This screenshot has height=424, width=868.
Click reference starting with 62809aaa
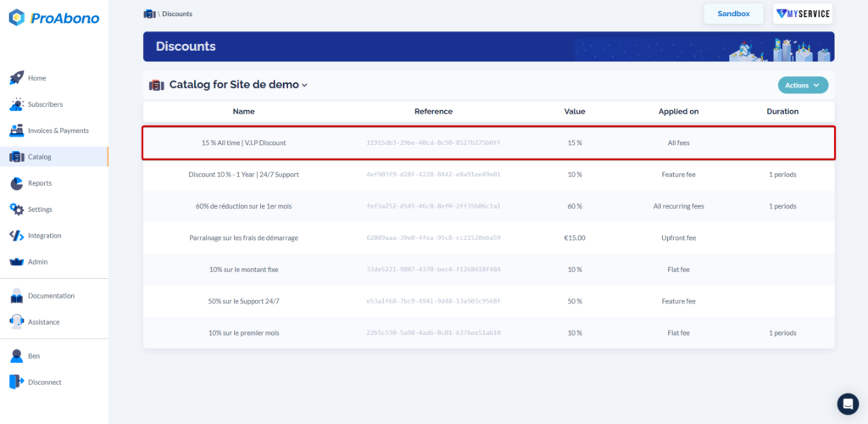coord(433,237)
